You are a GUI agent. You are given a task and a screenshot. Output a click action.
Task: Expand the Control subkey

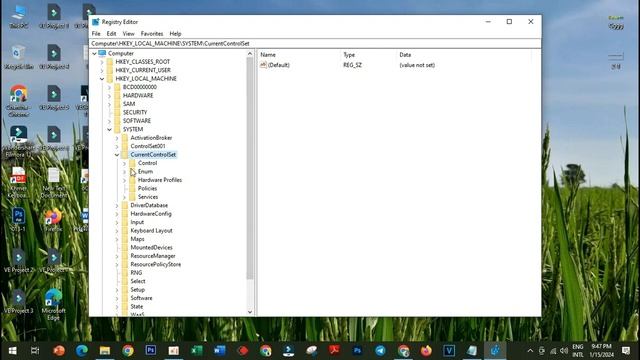[124, 163]
